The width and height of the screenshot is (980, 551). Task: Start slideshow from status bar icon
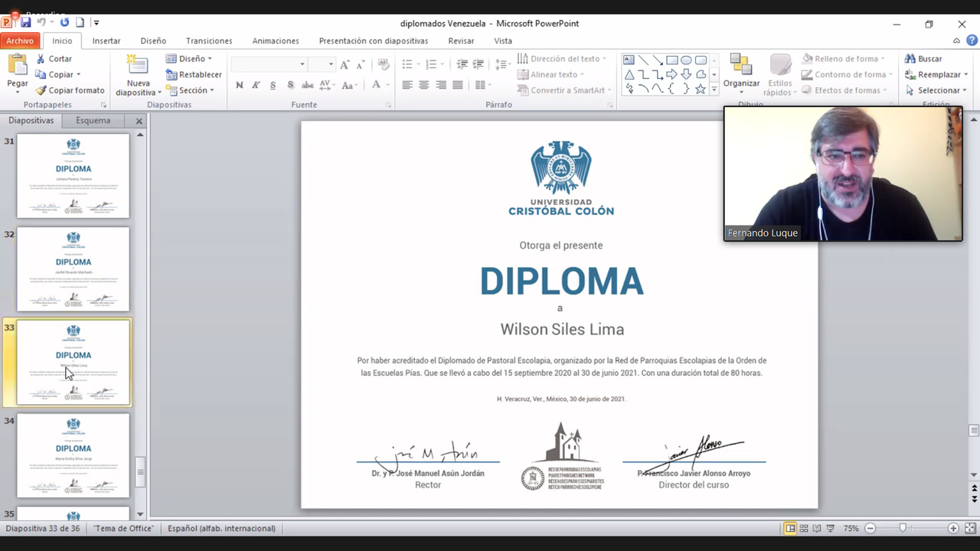click(x=831, y=528)
